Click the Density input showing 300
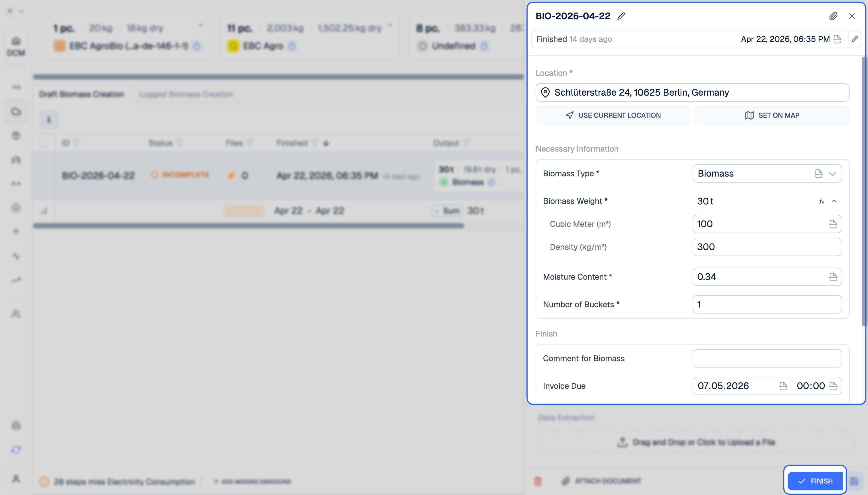Image resolution: width=868 pixels, height=495 pixels. (767, 247)
